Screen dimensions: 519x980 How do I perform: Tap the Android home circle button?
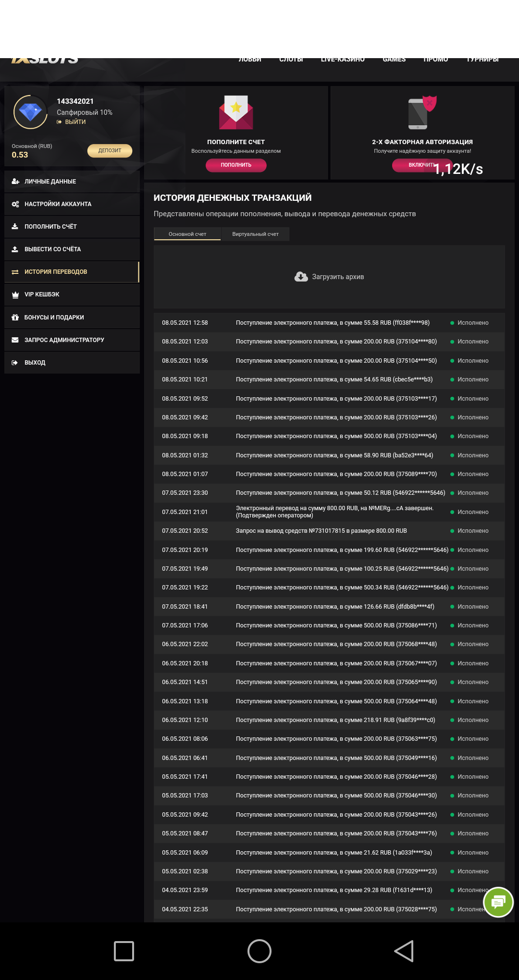(259, 951)
